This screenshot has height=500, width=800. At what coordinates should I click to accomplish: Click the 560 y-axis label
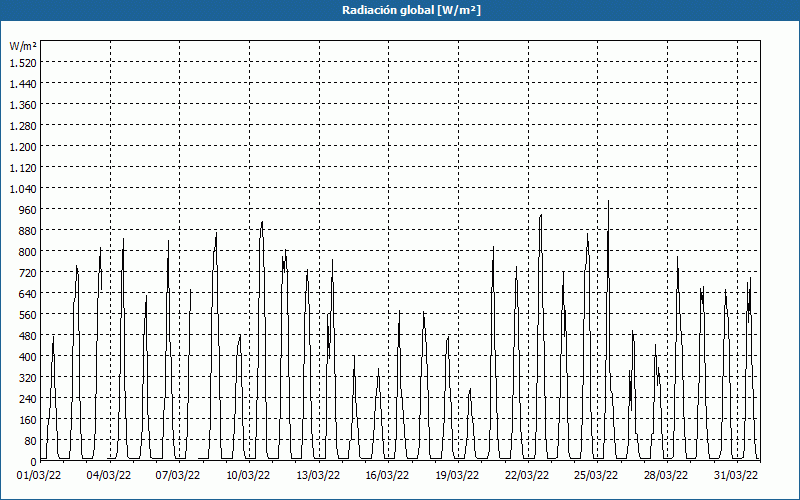pos(28,315)
